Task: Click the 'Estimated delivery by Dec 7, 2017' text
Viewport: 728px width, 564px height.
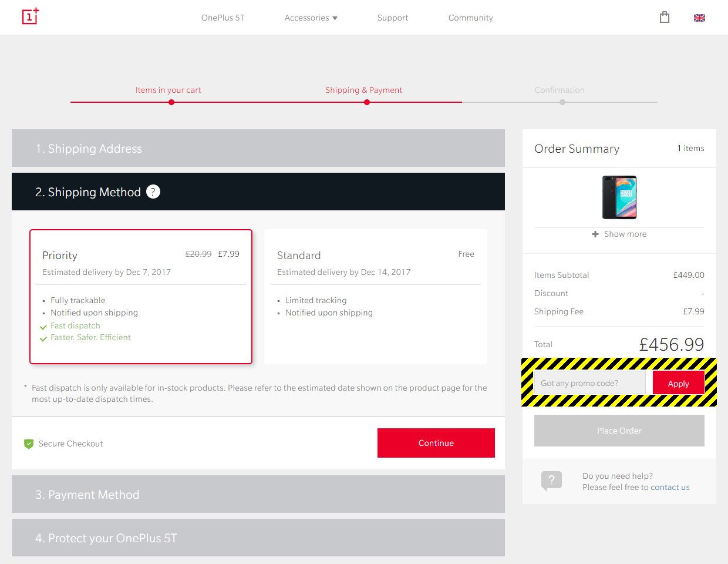Action: click(106, 272)
